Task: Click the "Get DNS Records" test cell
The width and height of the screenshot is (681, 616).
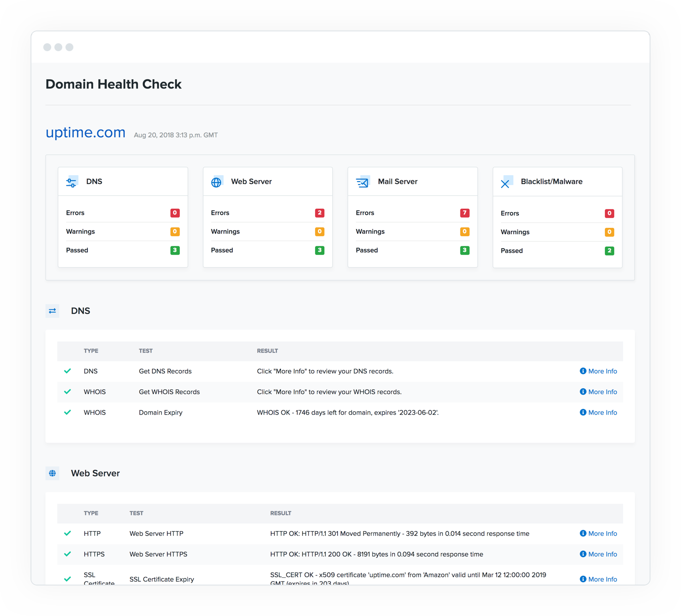Action: pos(165,371)
